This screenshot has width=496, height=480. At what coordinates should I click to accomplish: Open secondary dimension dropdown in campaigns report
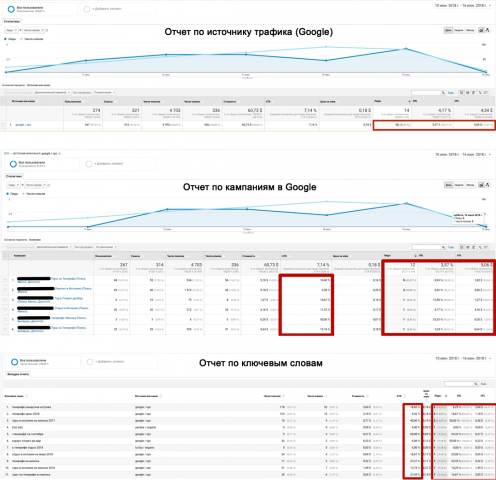pyautogui.click(x=54, y=247)
